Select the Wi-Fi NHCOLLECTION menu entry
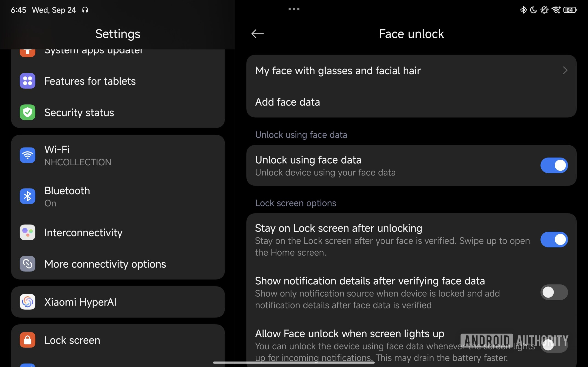Screen dimensions: 588x367 pos(78,156)
